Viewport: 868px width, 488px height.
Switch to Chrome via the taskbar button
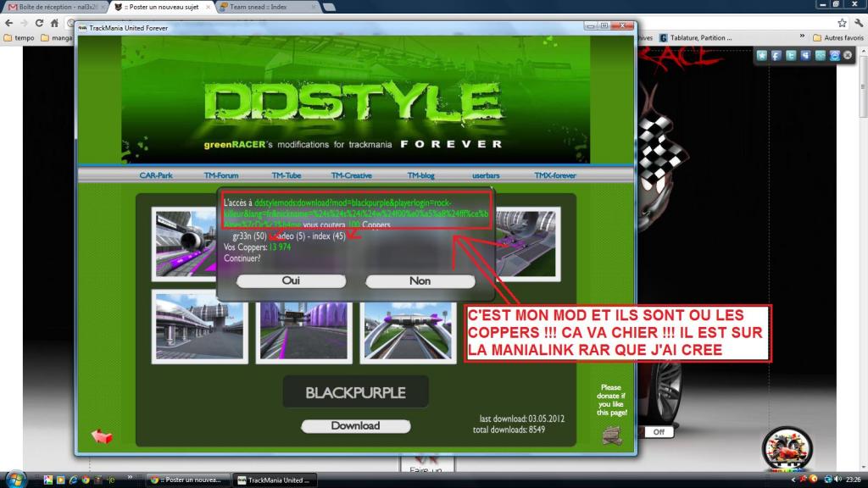pos(187,480)
